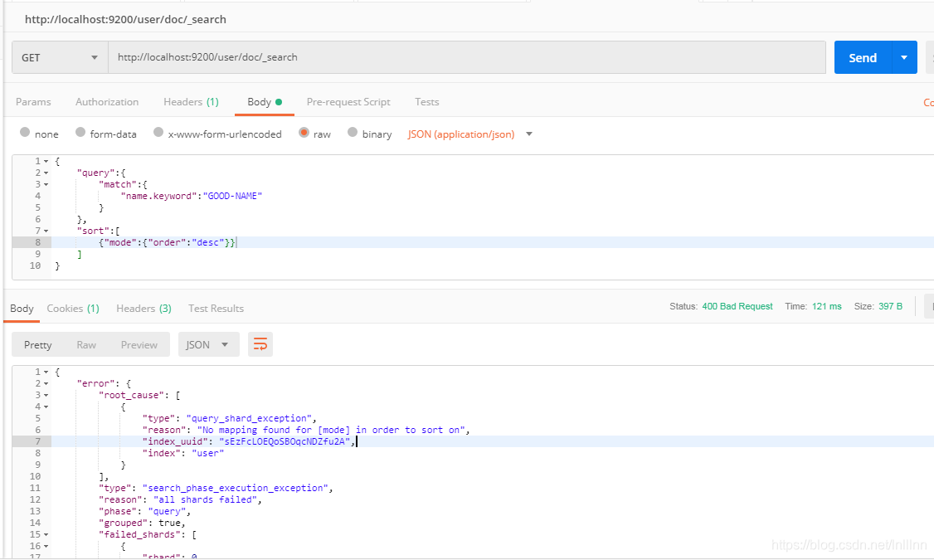Switch to the Params tab

(x=33, y=102)
